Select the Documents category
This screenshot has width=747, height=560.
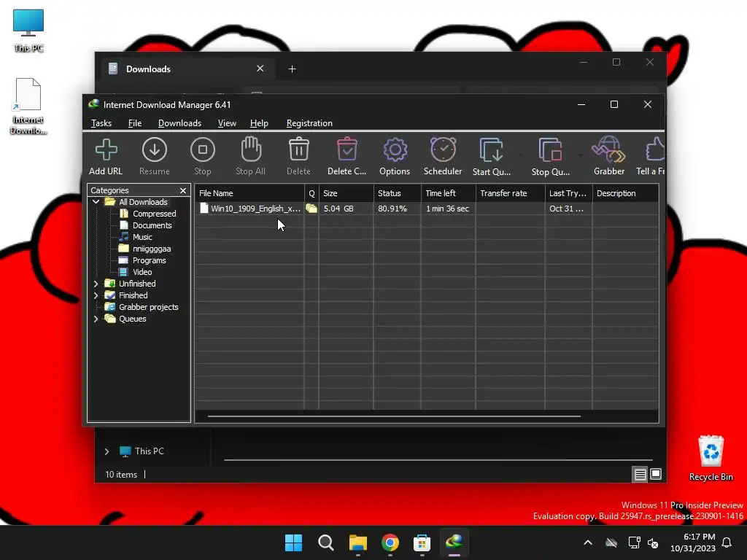[152, 225]
